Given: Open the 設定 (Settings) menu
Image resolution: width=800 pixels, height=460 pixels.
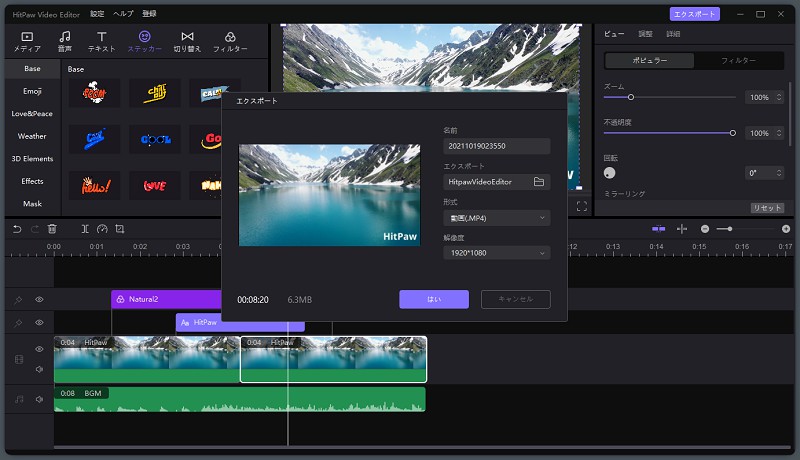Looking at the screenshot, I should (97, 14).
